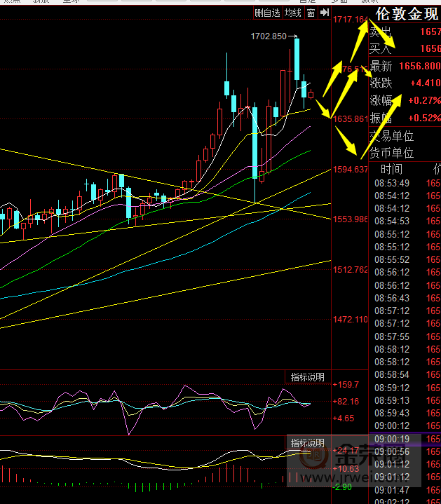Select the 伦敦金现 instrument title
Screen dimensions: 441x504
[x=407, y=14]
